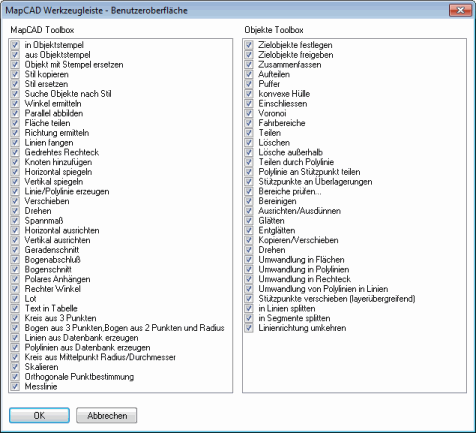The height and width of the screenshot is (433, 476).
Task: Toggle 'Polares Anhängen' checkbox
Action: [x=15, y=279]
